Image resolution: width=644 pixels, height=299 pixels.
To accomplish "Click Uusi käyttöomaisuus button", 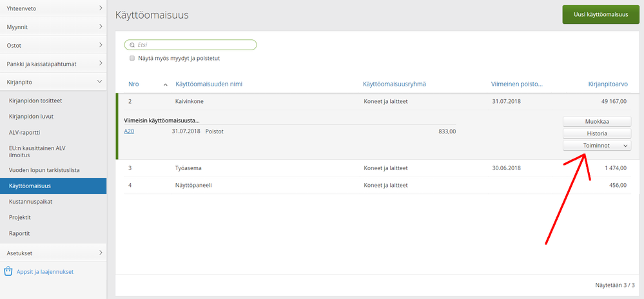I will 596,15.
